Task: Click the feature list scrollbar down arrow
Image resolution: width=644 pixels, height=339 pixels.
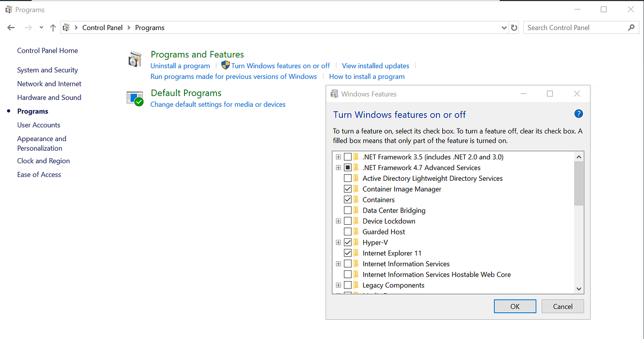Action: tap(579, 288)
